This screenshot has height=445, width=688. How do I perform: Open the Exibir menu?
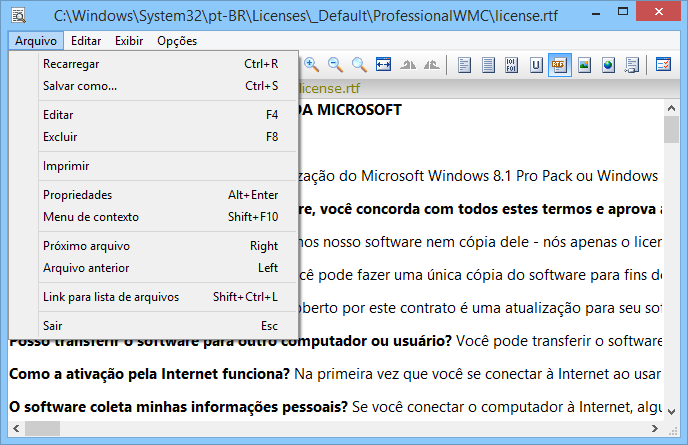[x=129, y=41]
